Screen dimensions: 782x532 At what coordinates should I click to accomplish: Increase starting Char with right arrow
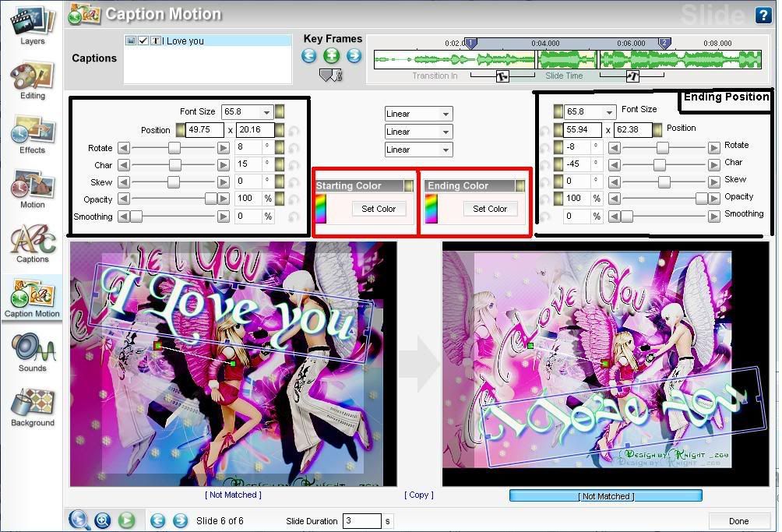pyautogui.click(x=224, y=165)
